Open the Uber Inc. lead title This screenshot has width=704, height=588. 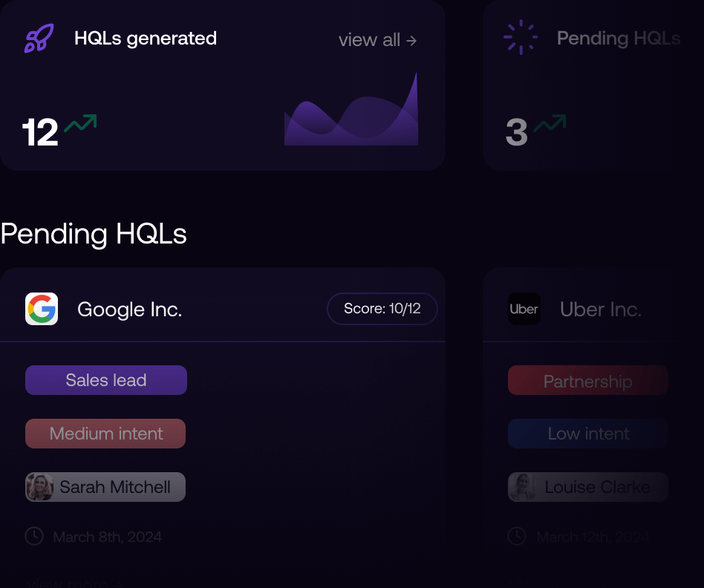pyautogui.click(x=600, y=310)
